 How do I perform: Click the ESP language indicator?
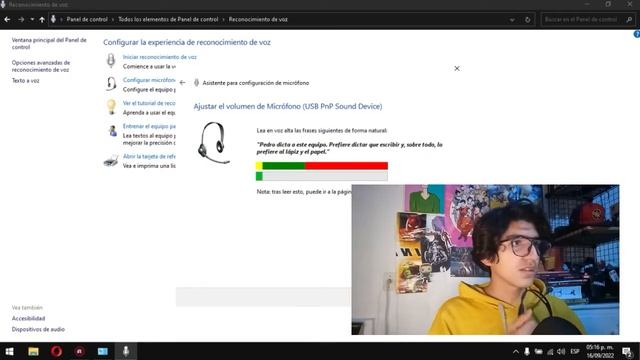coord(575,351)
